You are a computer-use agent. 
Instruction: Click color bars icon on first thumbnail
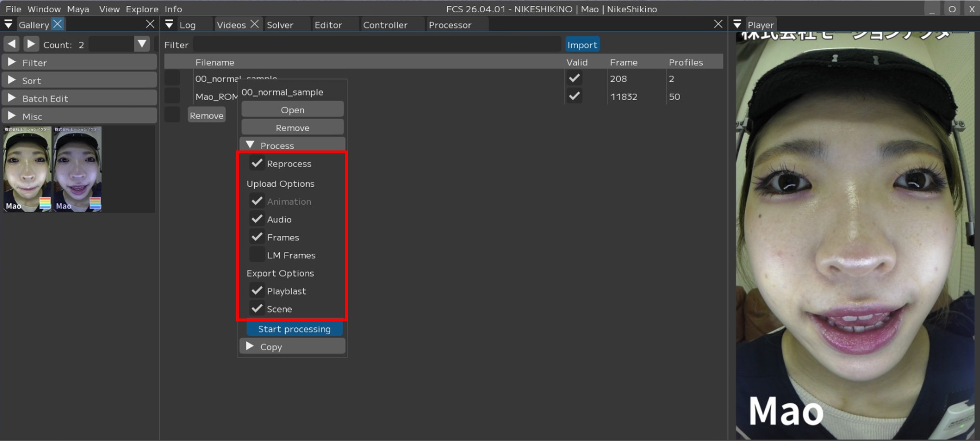point(45,203)
